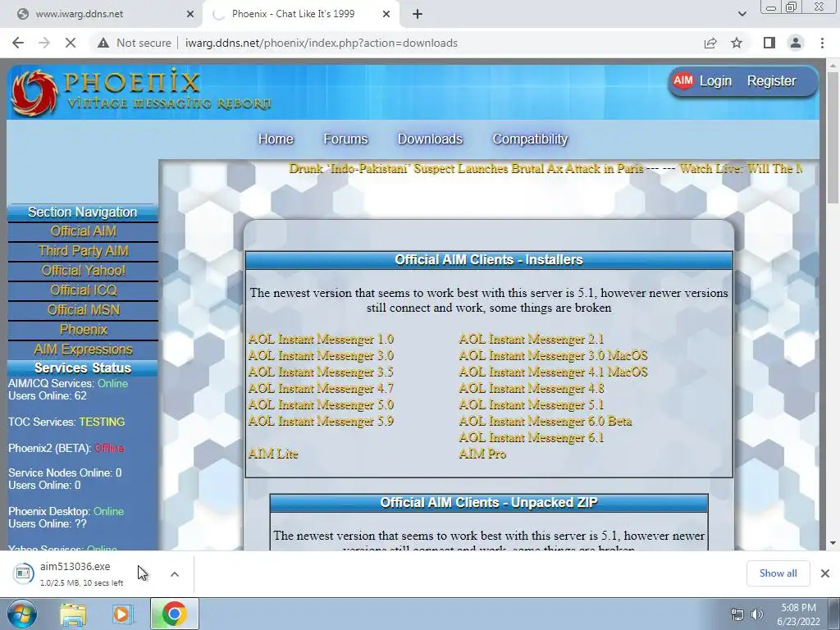
Task: Open the volume control in tray
Action: coord(757,614)
